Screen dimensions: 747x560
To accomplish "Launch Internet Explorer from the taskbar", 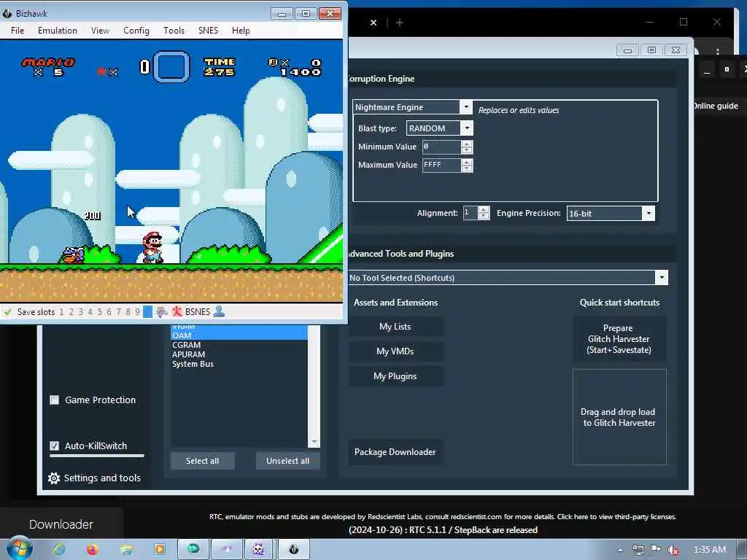I will [59, 550].
